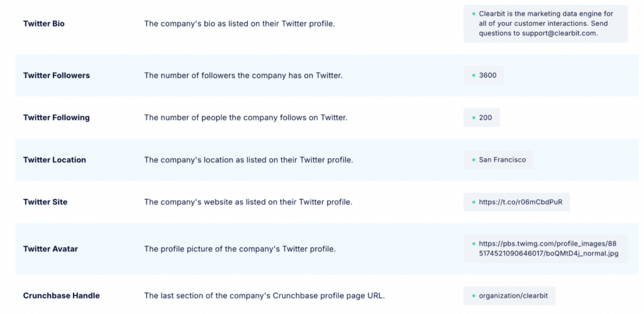The height and width of the screenshot is (314, 644).
Task: Click the green dot beside San Francisco
Action: [473, 160]
